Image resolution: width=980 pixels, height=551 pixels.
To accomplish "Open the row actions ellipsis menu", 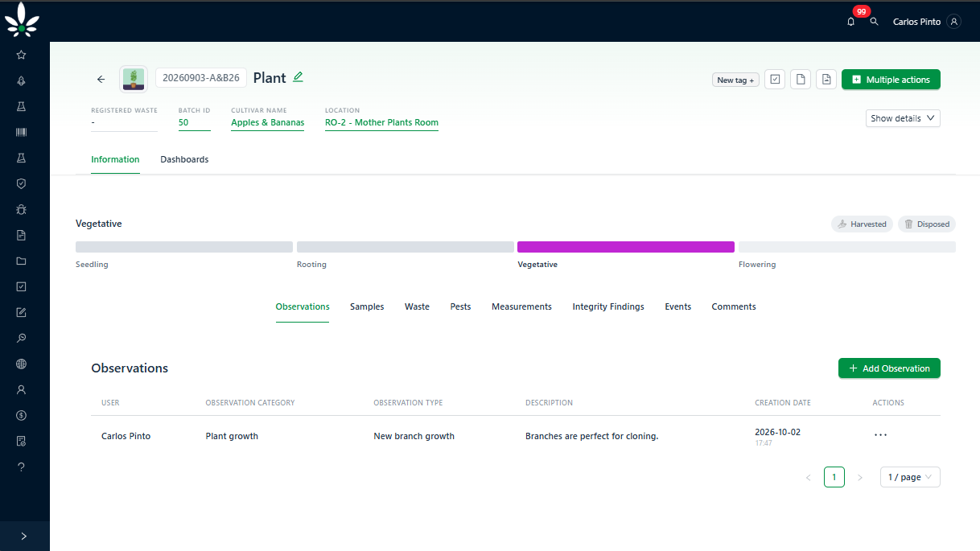I will [x=880, y=435].
